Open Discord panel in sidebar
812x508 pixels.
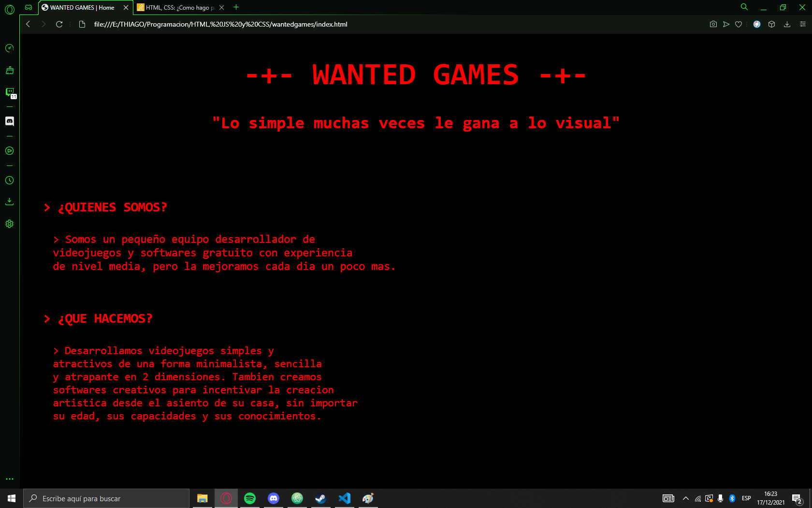pyautogui.click(x=9, y=121)
